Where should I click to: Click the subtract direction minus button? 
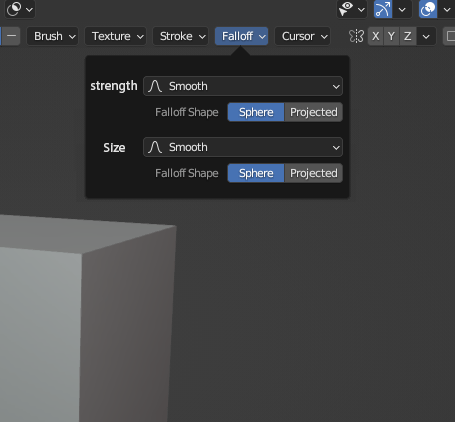pos(11,36)
